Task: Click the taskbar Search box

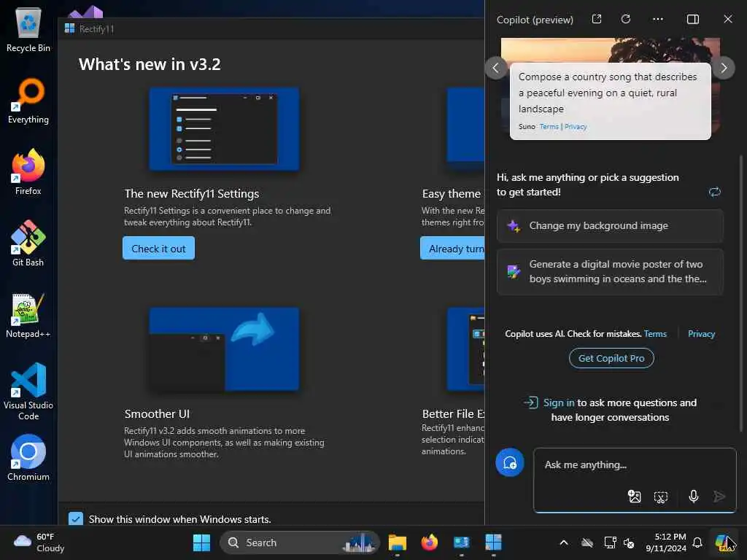Action: click(300, 542)
